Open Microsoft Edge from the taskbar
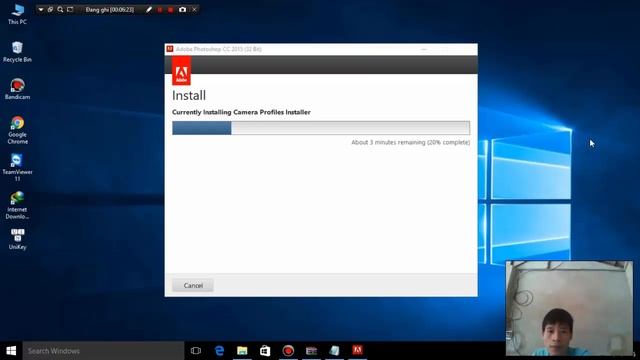 coord(219,351)
